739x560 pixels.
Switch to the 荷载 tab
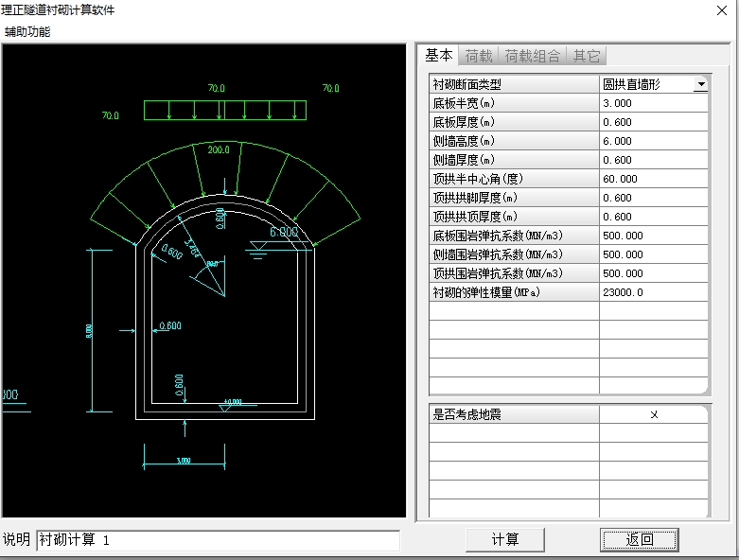(479, 56)
